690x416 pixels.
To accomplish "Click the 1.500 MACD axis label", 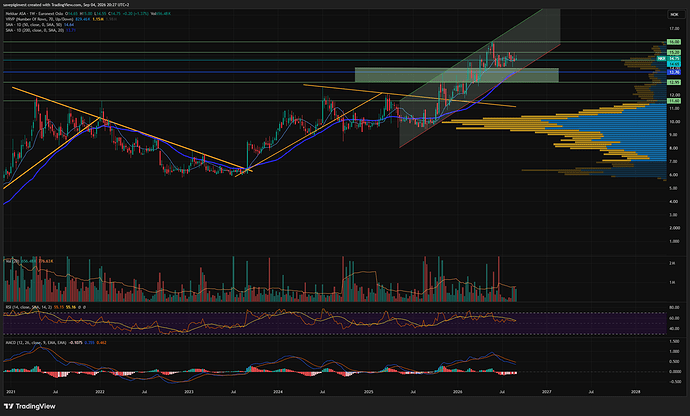I will pyautogui.click(x=674, y=342).
